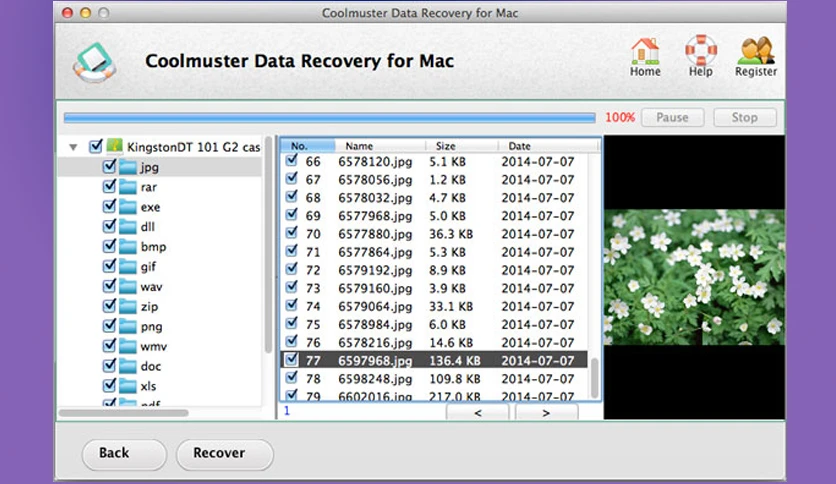Click the Register users icon
Viewport: 836px width, 484px height.
point(755,51)
